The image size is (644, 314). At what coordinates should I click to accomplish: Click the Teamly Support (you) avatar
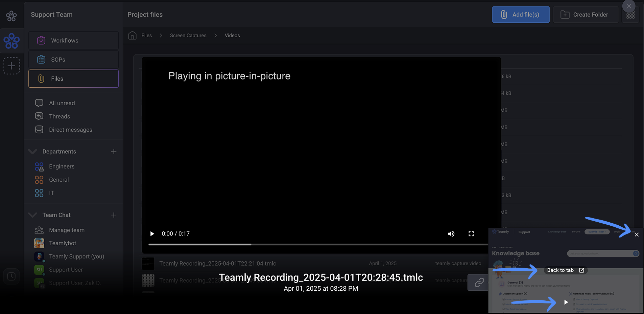pyautogui.click(x=39, y=256)
